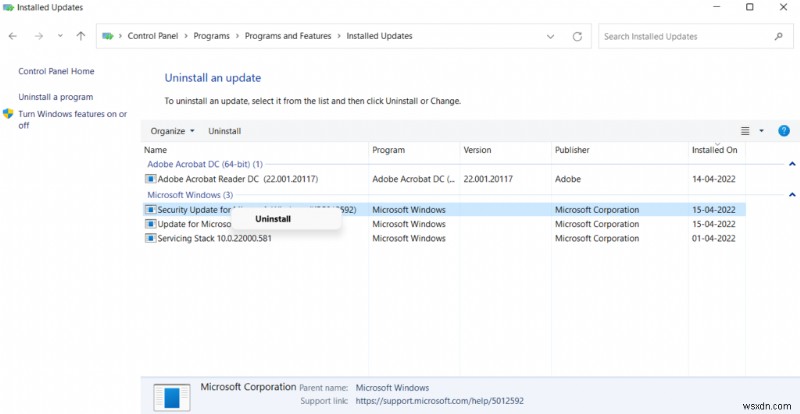Open the support.microsoft.com/help/5012592 link
The height and width of the screenshot is (414, 800).
439,401
